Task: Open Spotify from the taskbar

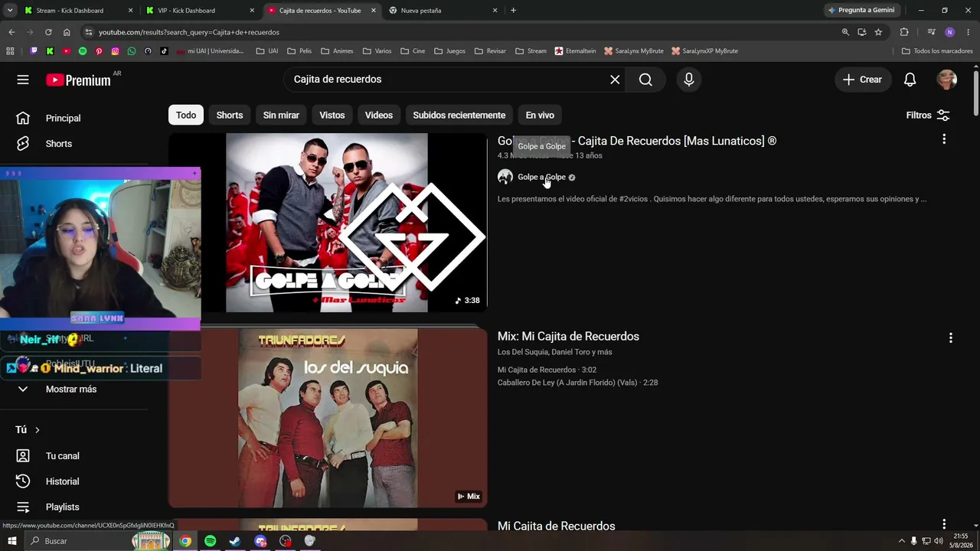Action: (211, 541)
